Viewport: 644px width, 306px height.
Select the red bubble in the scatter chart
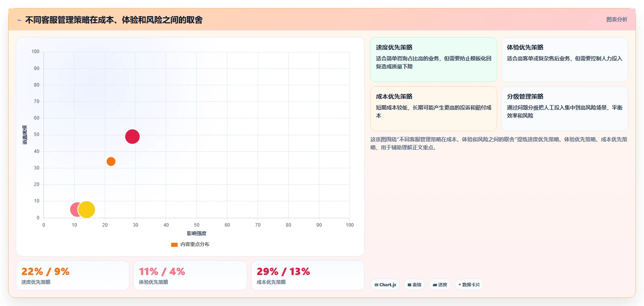pos(132,136)
